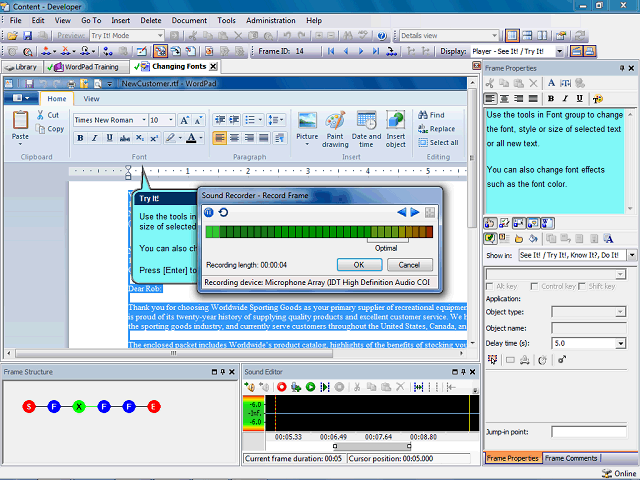Click Picture icon in WordPad Insert group
640x480 pixels.
click(307, 121)
